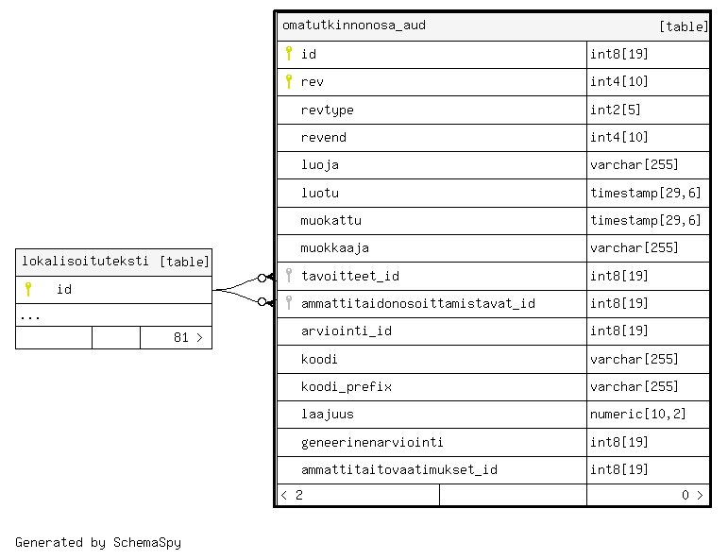
Task: Click the Generated by SchemaSpy footer text
Action: (98, 543)
